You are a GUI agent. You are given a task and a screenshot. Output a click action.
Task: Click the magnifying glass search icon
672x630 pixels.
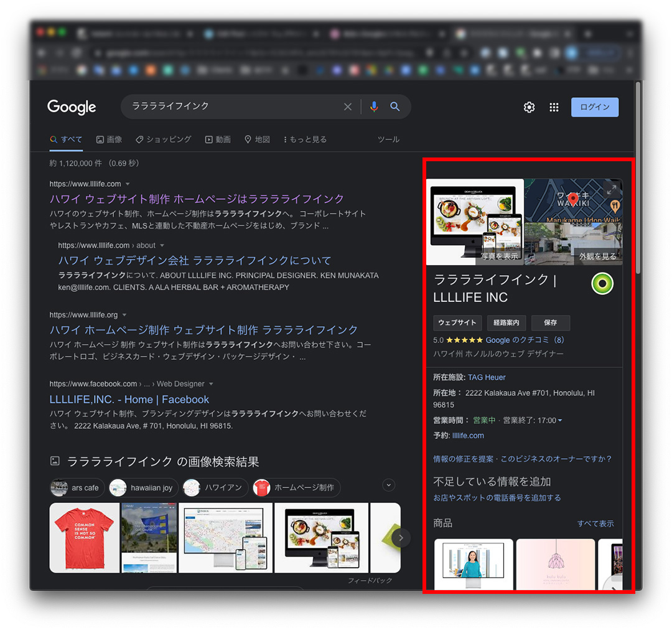click(x=395, y=106)
